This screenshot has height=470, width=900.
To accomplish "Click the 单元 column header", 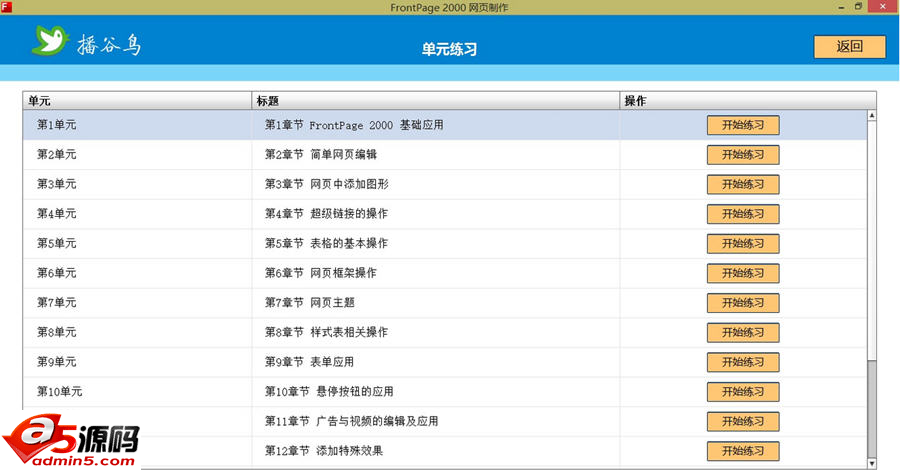I will 137,101.
